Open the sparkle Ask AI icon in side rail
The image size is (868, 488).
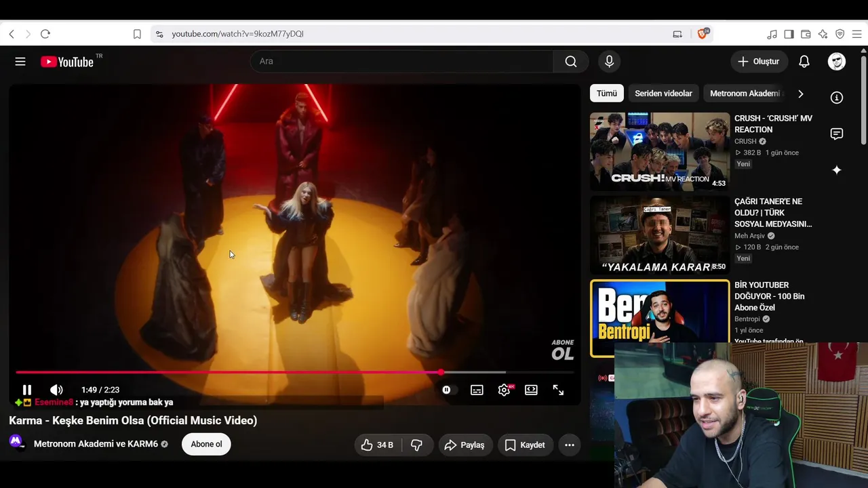point(837,170)
